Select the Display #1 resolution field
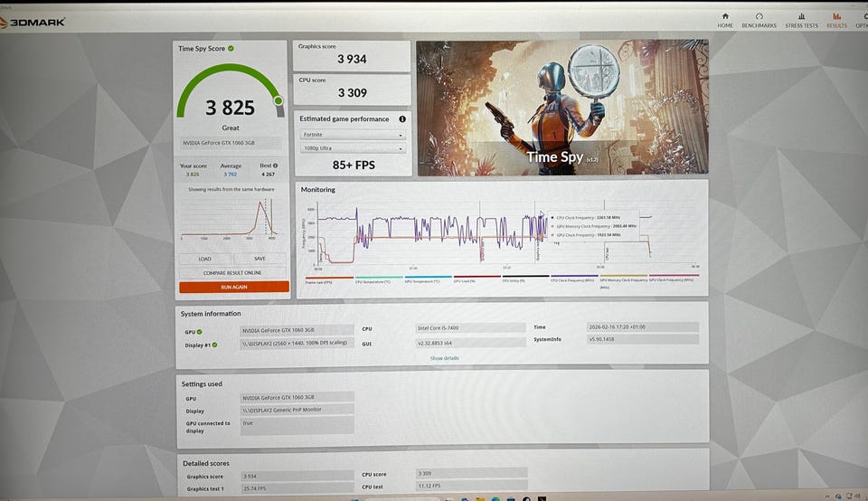Screen dimensions: 868x501 (x=297, y=343)
